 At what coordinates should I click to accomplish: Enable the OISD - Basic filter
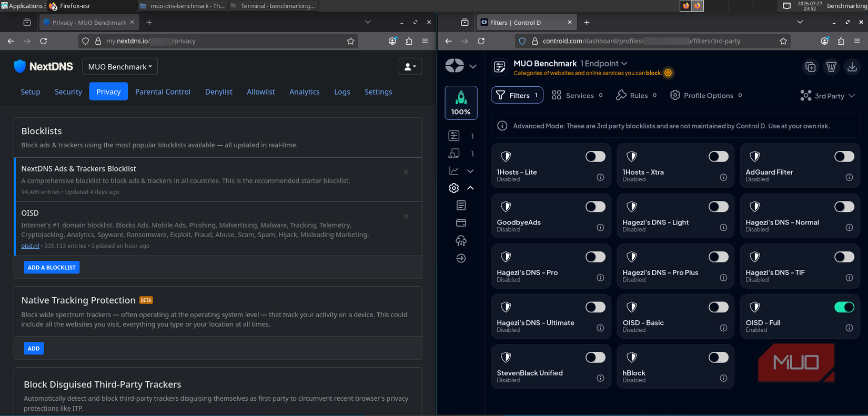(719, 307)
